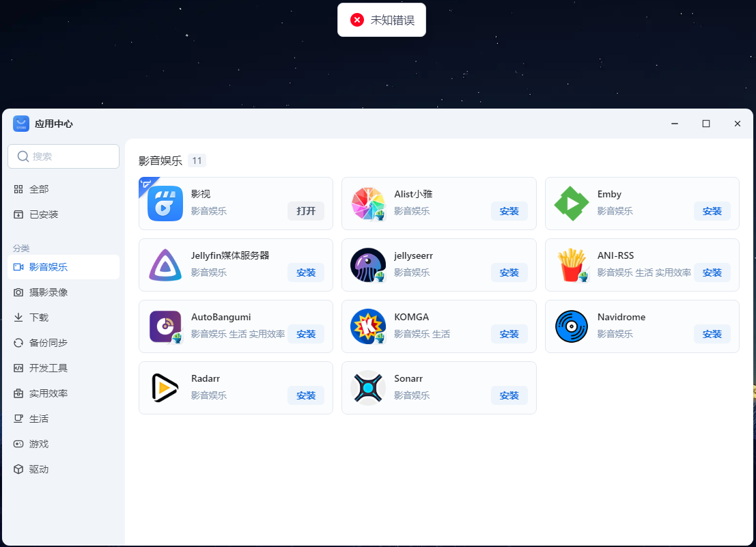Click the ANI-RSS french fries icon

point(572,265)
